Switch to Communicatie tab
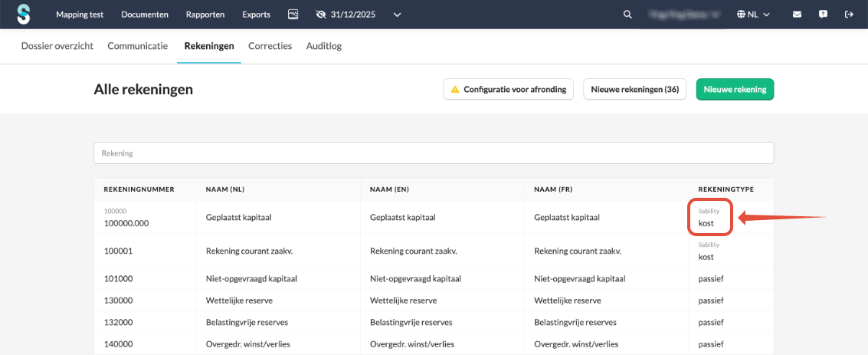Image resolution: width=868 pixels, height=355 pixels. coord(137,46)
